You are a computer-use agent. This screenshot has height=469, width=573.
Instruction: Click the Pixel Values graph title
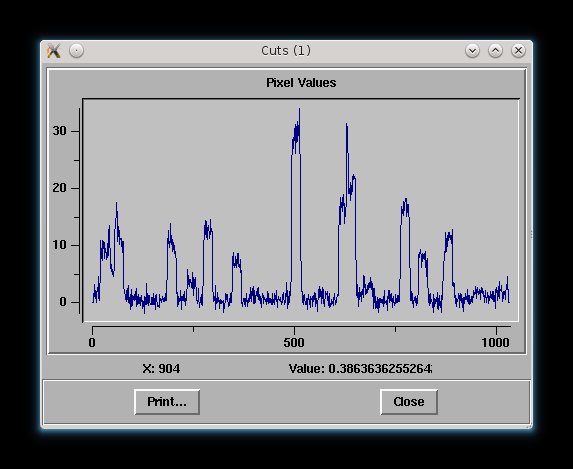[x=301, y=83]
